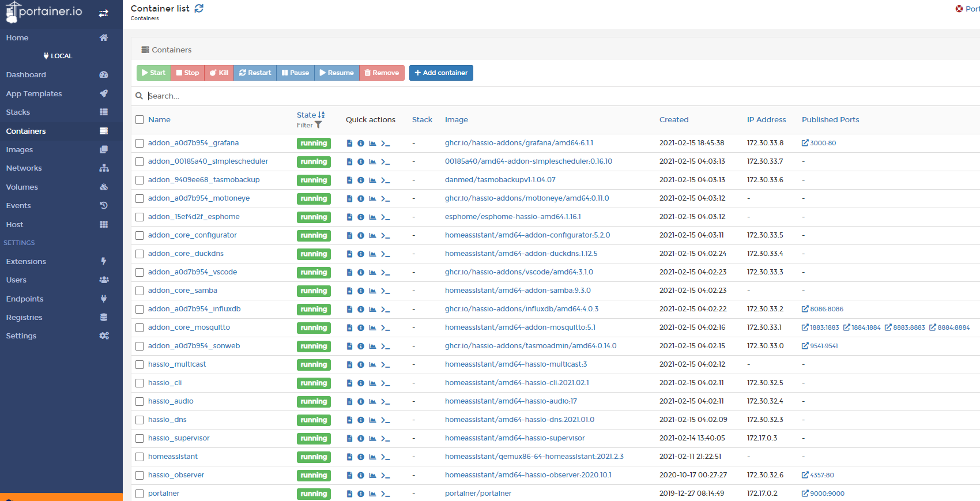Open the State Filter dropdown
This screenshot has height=501, width=980.
[x=310, y=125]
